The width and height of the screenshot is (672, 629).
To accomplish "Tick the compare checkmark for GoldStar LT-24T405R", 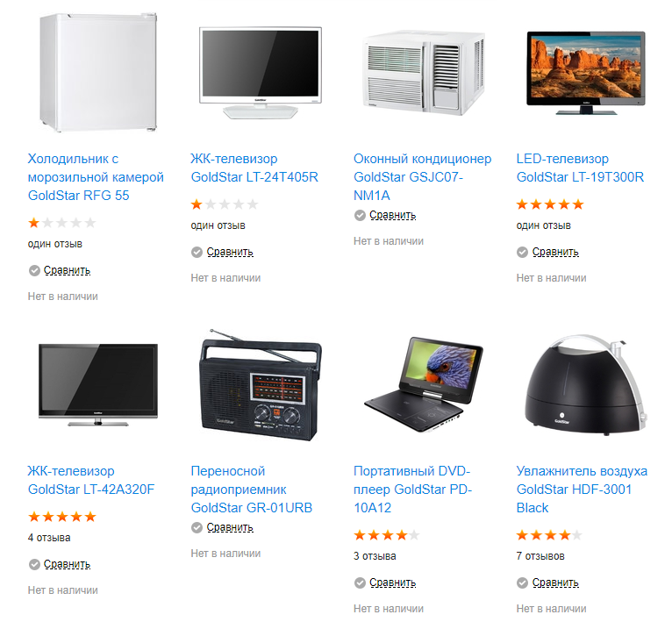I will (197, 252).
